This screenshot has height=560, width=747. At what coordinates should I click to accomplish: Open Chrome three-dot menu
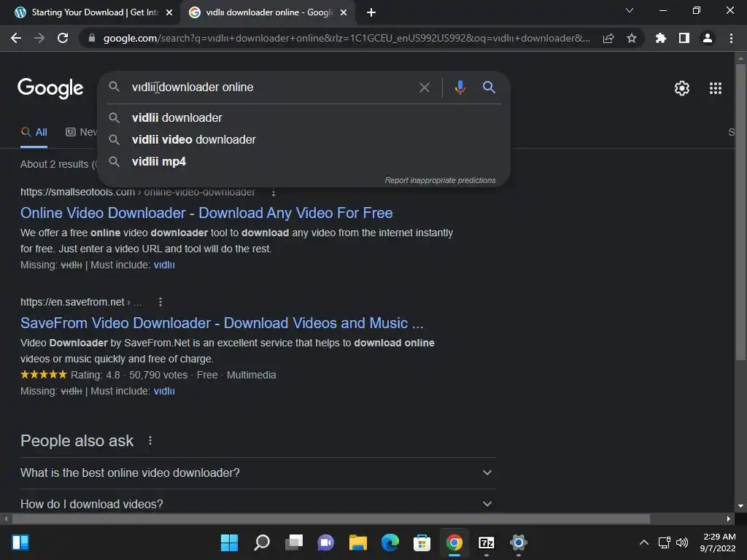tap(731, 38)
